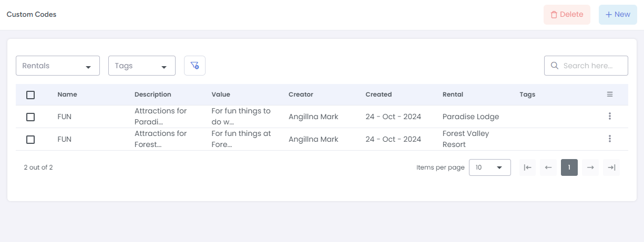Viewport: 644px width, 242px height.
Task: Sort by the Created column header
Action: click(379, 94)
